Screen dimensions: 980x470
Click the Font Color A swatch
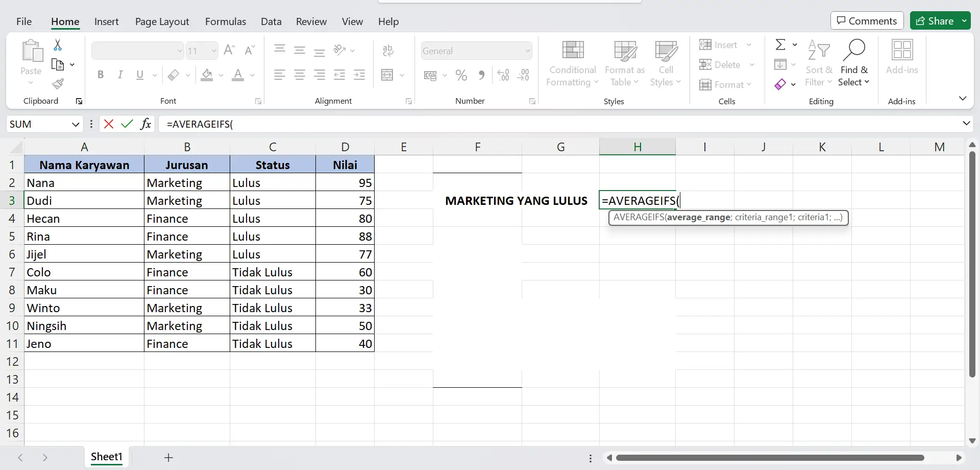238,75
